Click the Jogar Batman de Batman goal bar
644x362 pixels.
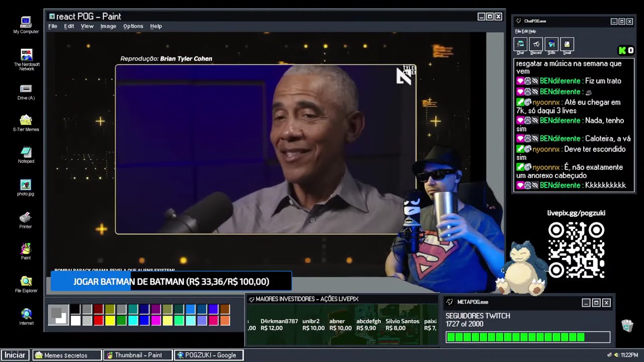(x=171, y=282)
